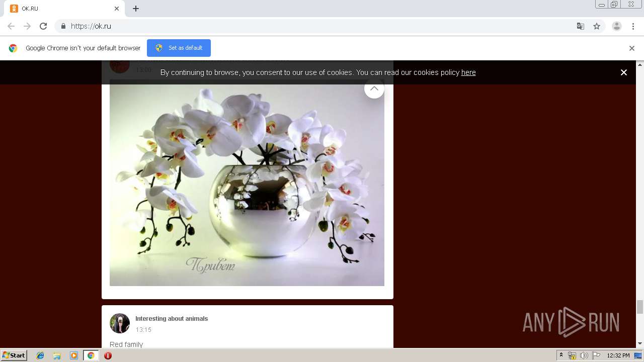644x362 pixels.
Task: Click the 12:32 PM system clock
Action: (618, 355)
